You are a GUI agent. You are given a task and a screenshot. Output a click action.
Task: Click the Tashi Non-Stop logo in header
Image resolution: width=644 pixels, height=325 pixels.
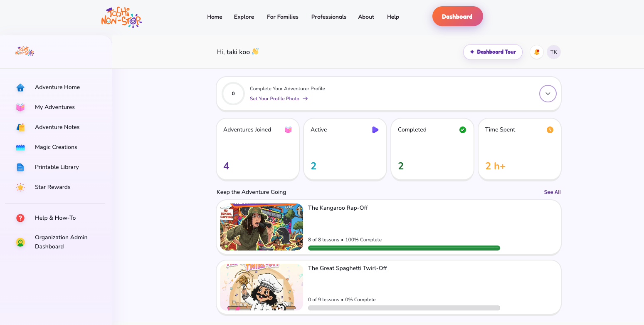tap(121, 17)
